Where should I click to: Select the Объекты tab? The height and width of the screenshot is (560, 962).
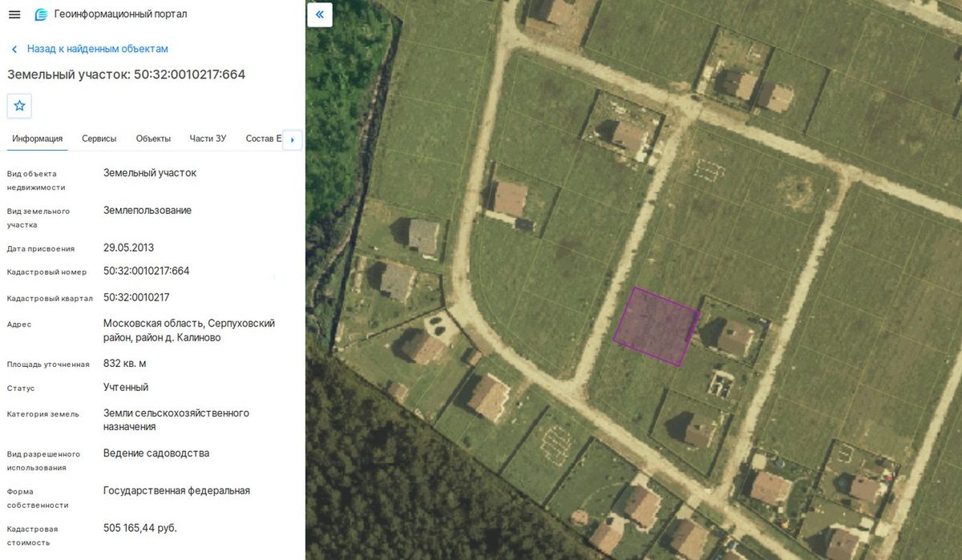pyautogui.click(x=153, y=139)
